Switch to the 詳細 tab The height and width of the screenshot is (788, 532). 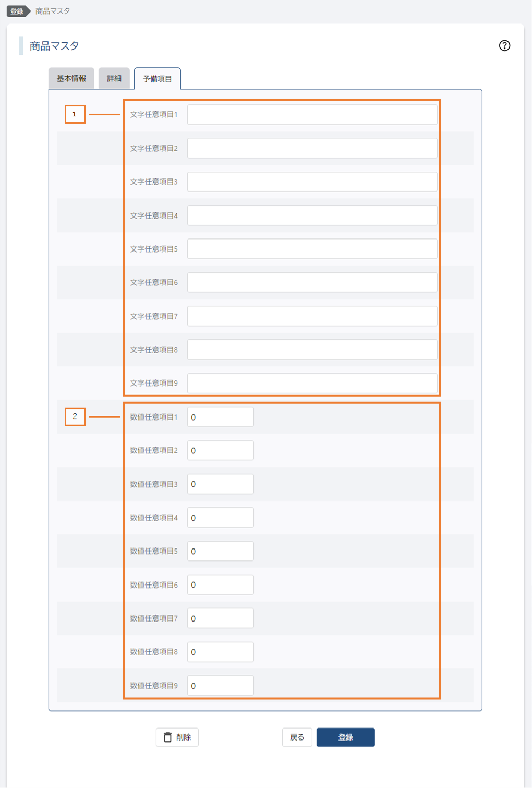[x=114, y=78]
